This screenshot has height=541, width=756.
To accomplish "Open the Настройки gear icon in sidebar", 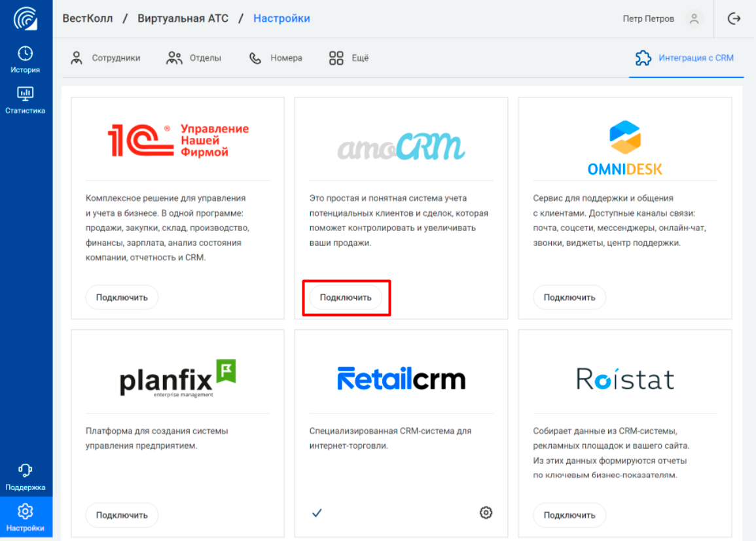I will (x=25, y=511).
